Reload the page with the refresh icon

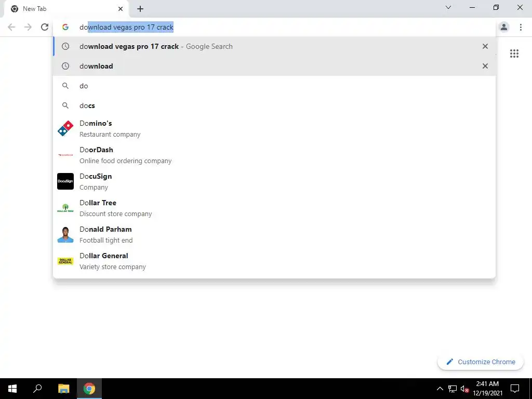click(x=45, y=27)
